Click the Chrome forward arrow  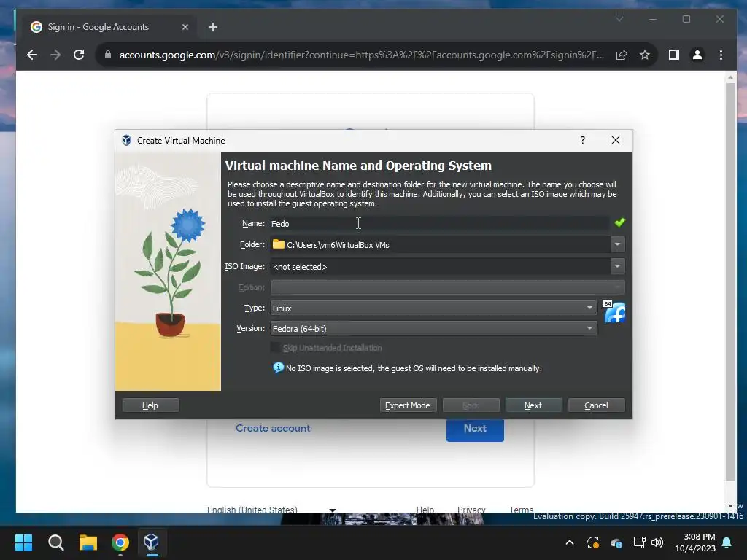pyautogui.click(x=55, y=55)
